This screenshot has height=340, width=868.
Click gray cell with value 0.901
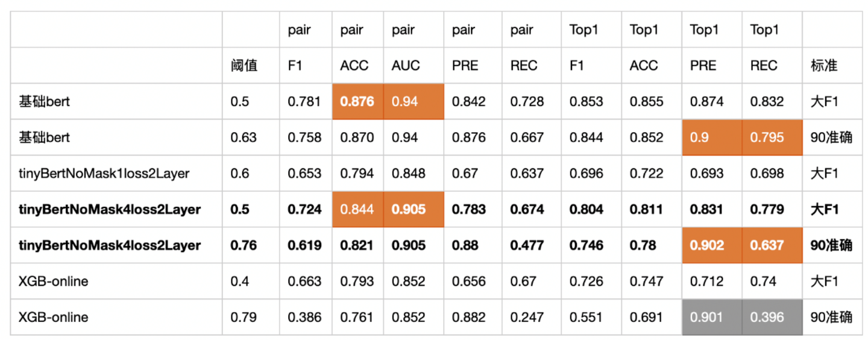click(712, 317)
